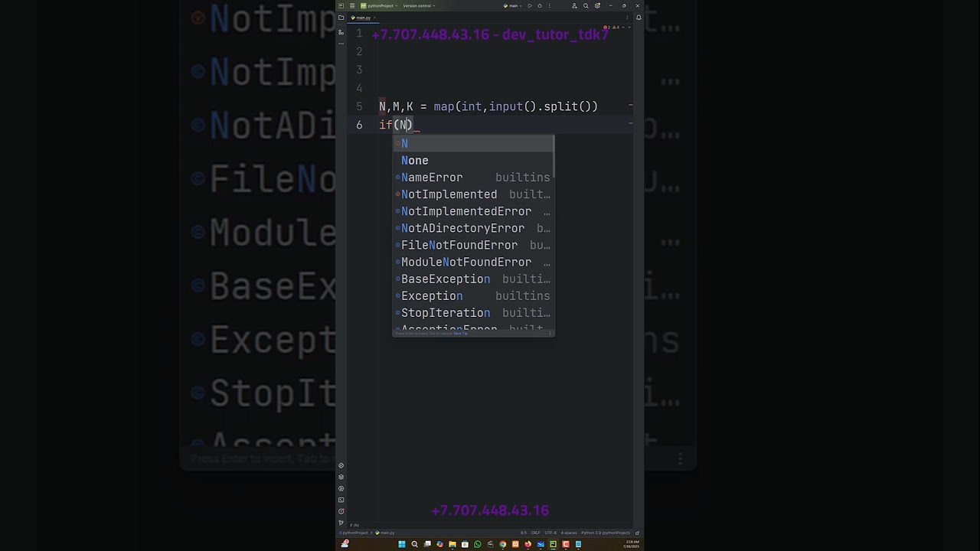Open the main run configuration dropdown
The width and height of the screenshot is (980, 551).
point(512,5)
